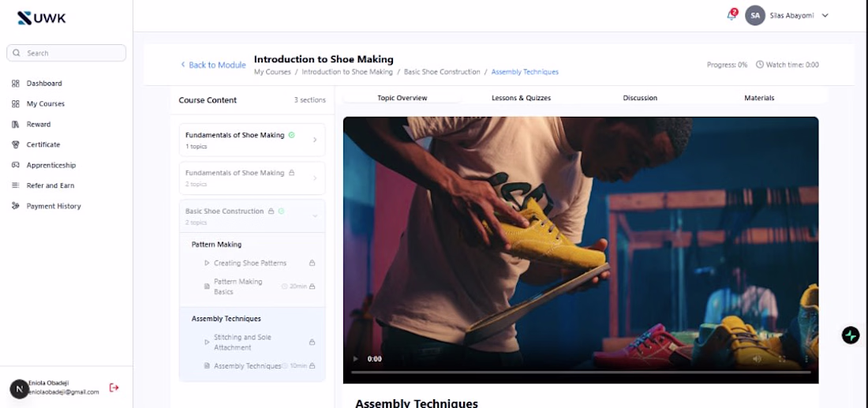Expand the locked Fundamentals section with 2 topics
Image resolution: width=868 pixels, height=408 pixels.
(x=252, y=178)
